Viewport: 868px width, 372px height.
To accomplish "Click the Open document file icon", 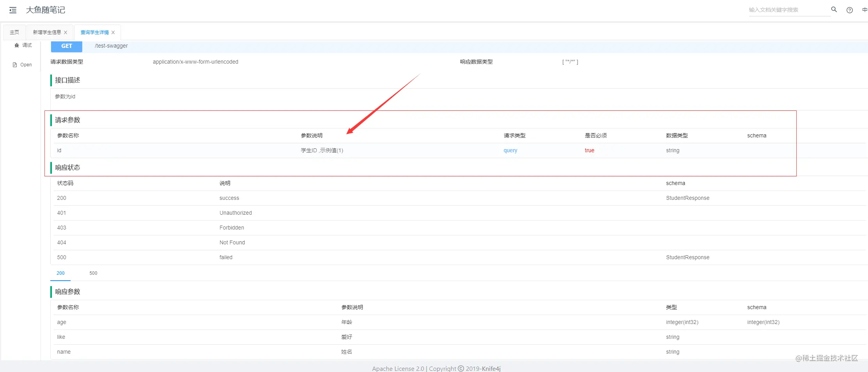I will [15, 65].
